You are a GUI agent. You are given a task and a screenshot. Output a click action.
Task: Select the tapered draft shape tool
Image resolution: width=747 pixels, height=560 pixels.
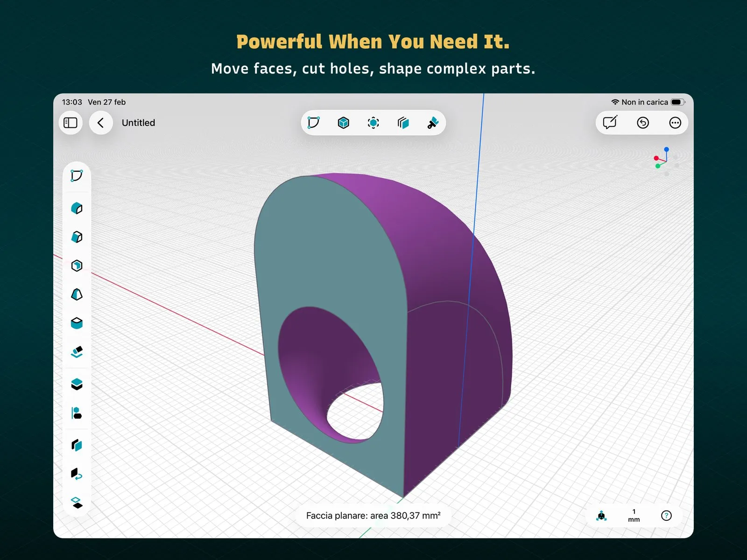(x=77, y=294)
